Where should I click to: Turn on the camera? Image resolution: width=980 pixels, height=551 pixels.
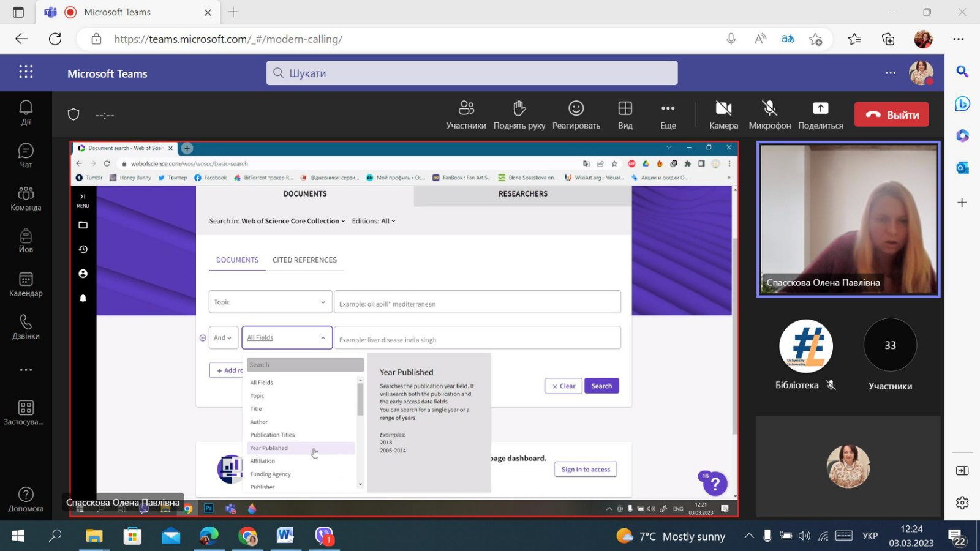tap(723, 114)
